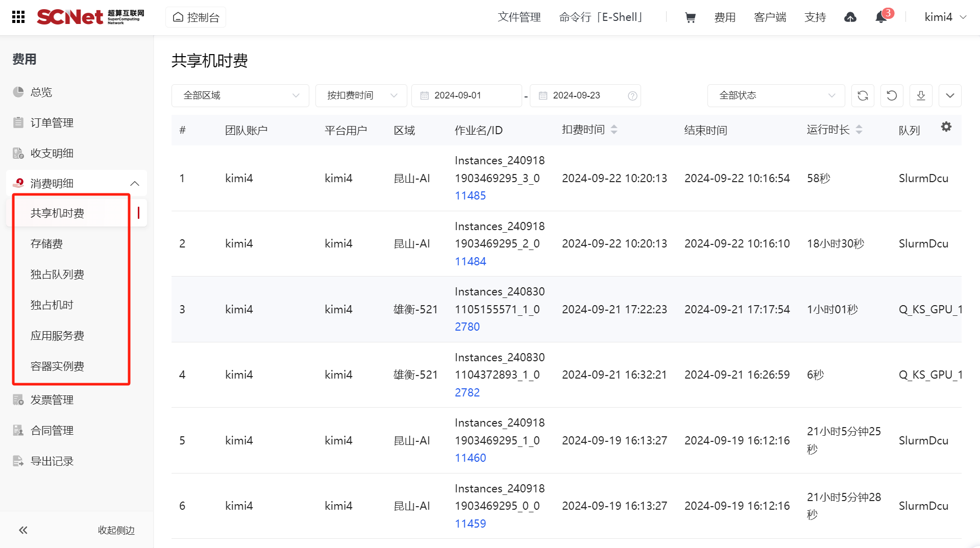Expand more filters chevron button
Screen dimensions: 980x548
click(950, 95)
